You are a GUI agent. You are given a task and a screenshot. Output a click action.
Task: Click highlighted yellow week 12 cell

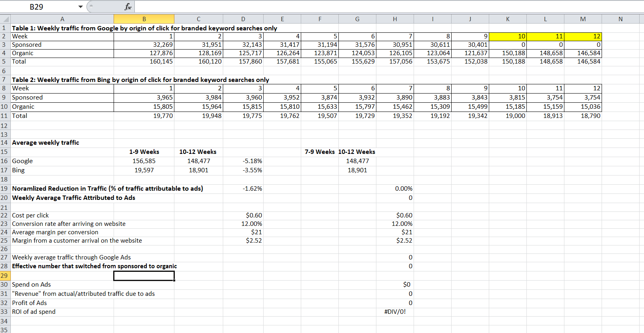pyautogui.click(x=583, y=36)
